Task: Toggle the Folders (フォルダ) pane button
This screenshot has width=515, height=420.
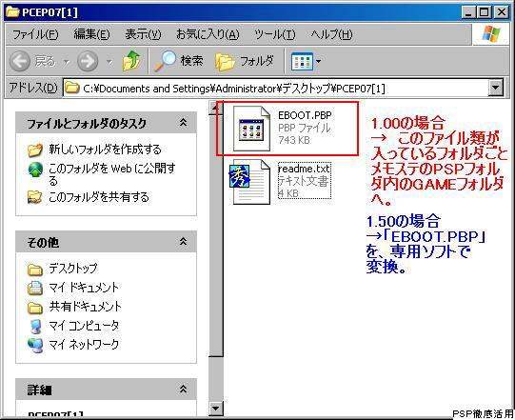Action: pos(245,61)
